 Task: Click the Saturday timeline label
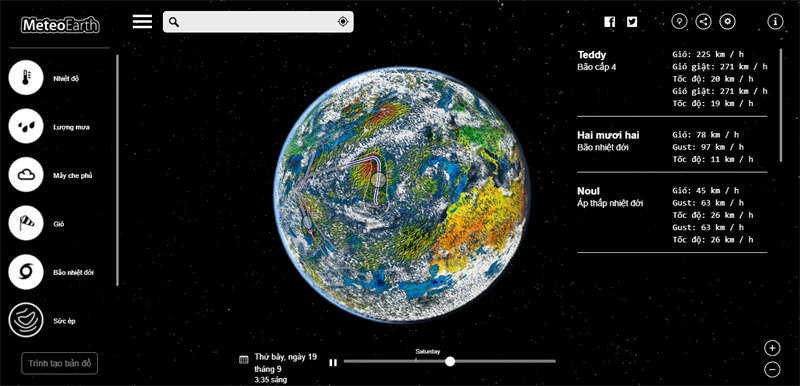(x=428, y=351)
